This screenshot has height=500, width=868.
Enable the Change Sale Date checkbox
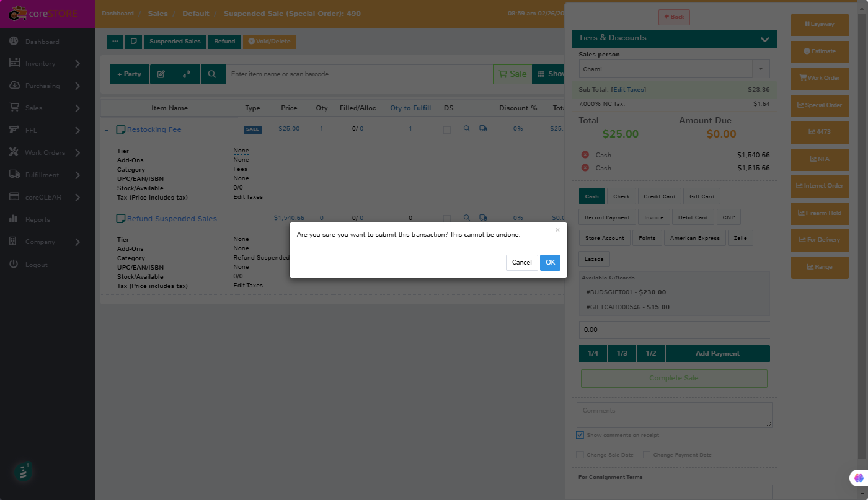(580, 455)
